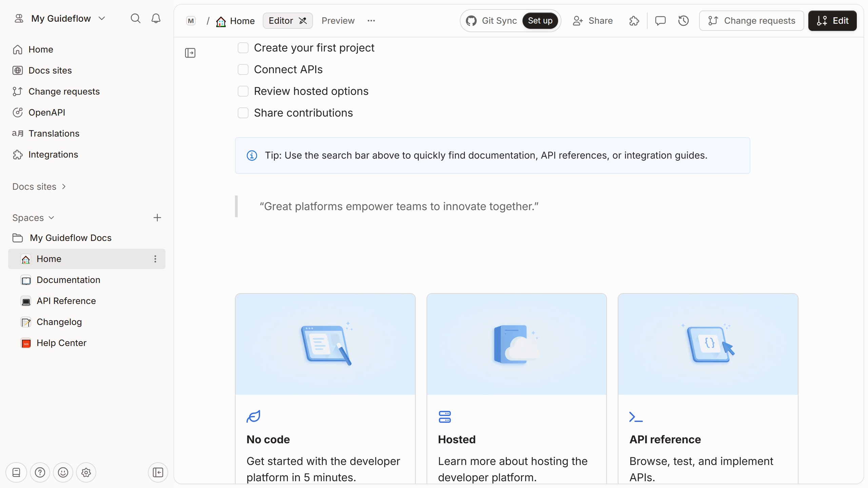Add a new space with plus icon
The width and height of the screenshot is (868, 488).
coord(157,218)
